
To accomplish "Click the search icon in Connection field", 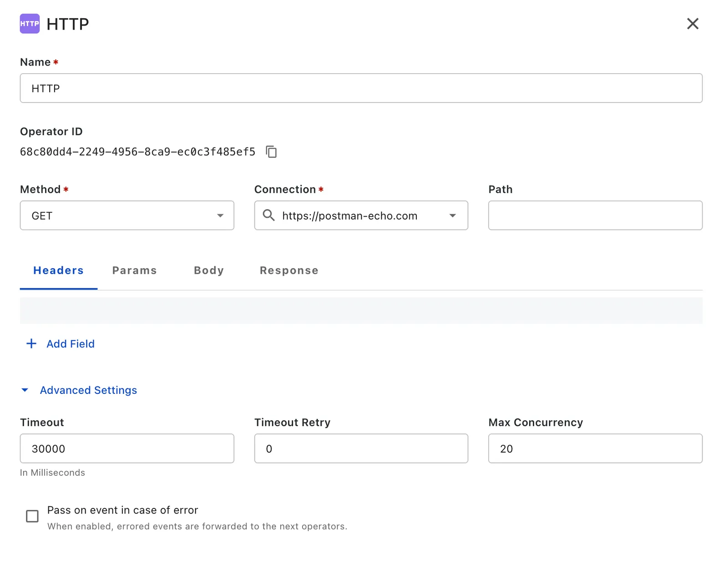I will point(269,215).
